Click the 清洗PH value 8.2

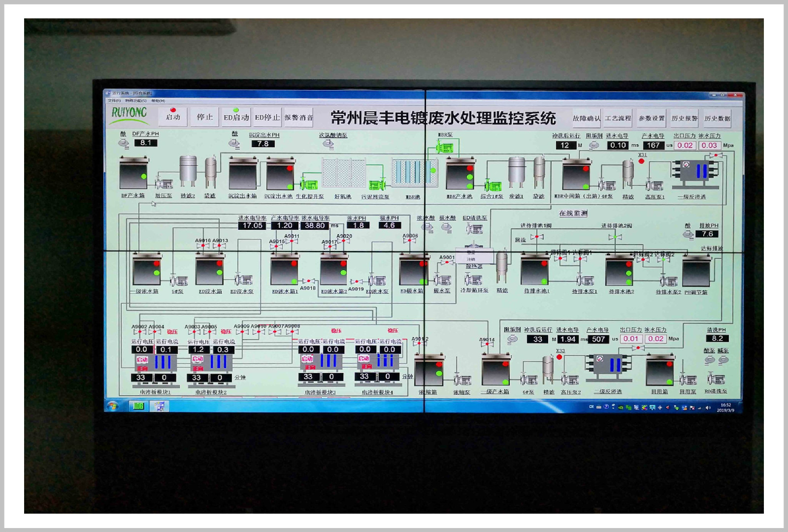[x=718, y=338]
